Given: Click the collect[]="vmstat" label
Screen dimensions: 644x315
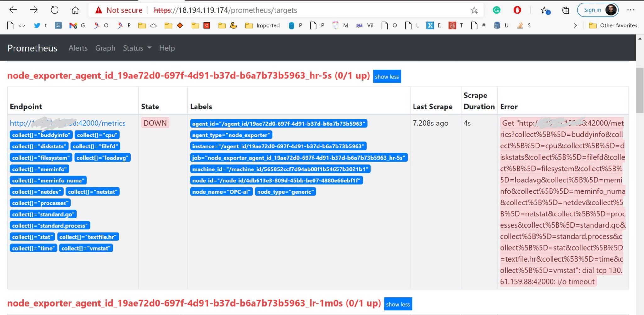Looking at the screenshot, I should click(86, 248).
